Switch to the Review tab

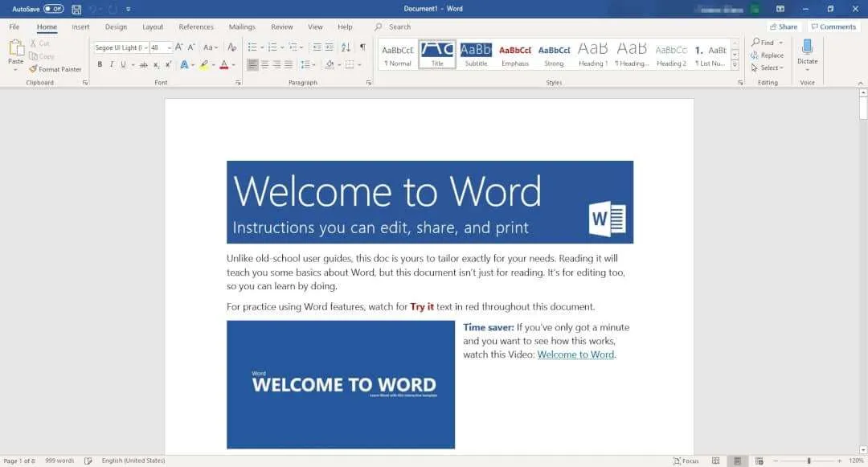coord(282,27)
